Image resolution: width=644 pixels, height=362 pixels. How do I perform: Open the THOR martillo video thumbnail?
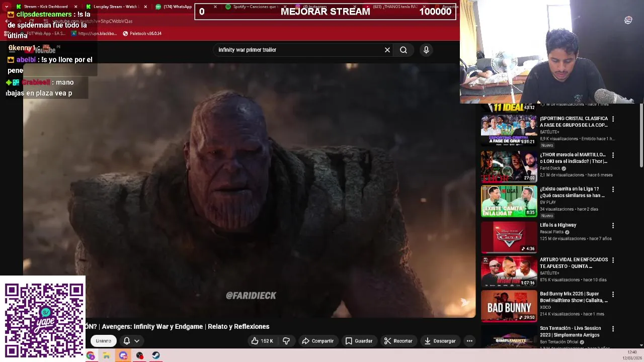click(509, 166)
